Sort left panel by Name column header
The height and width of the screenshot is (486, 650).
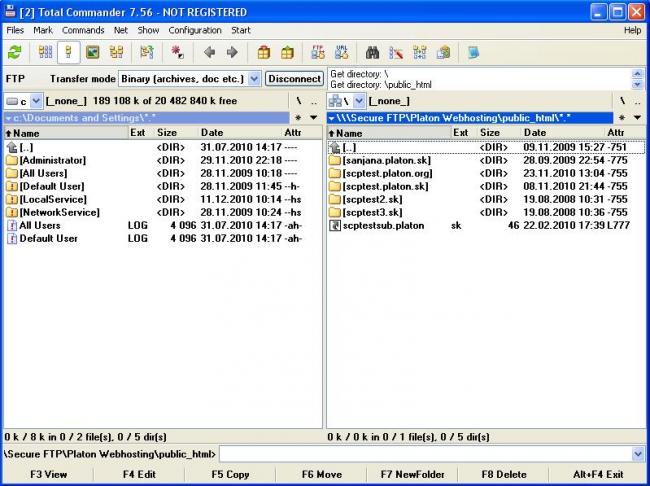click(66, 133)
